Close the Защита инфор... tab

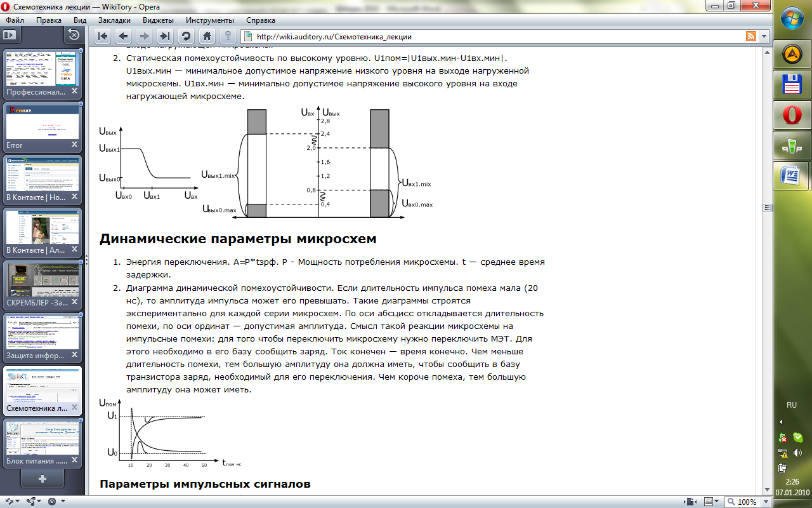tap(74, 356)
